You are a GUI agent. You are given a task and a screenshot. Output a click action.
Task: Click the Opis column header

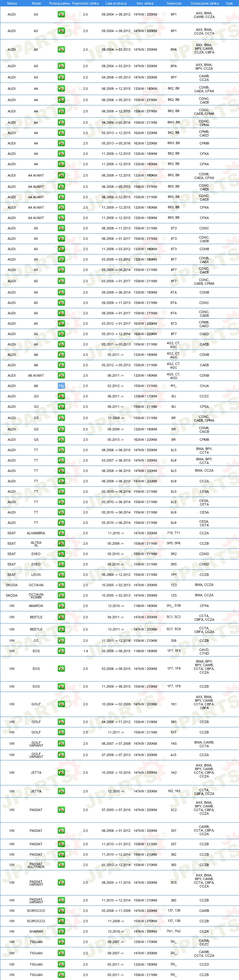229,3
